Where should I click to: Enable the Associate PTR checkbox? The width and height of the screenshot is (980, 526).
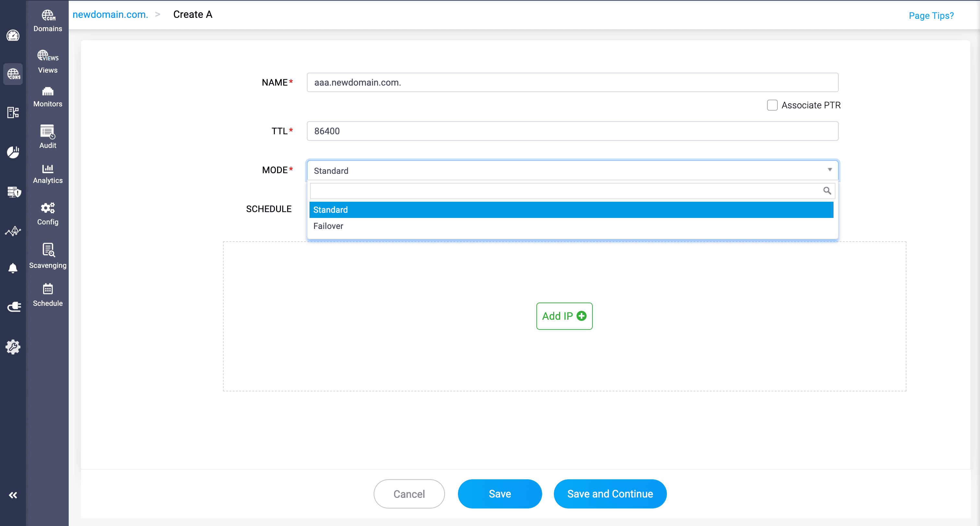[x=772, y=105]
